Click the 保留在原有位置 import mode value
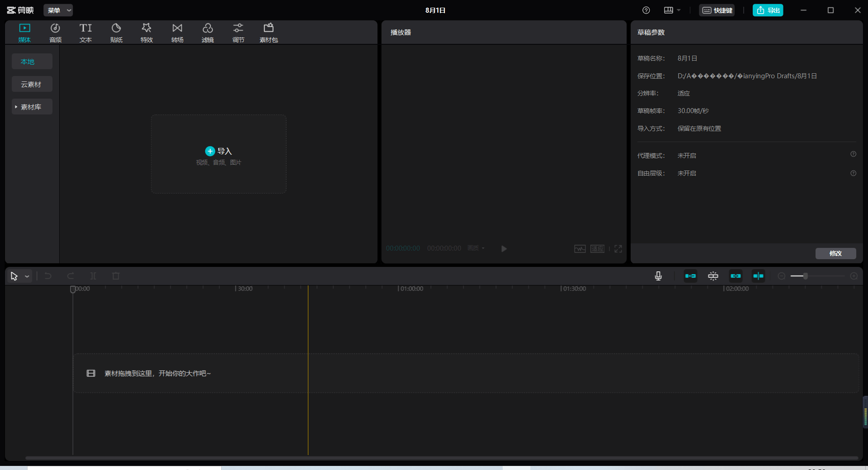The height and width of the screenshot is (470, 868). pos(699,128)
